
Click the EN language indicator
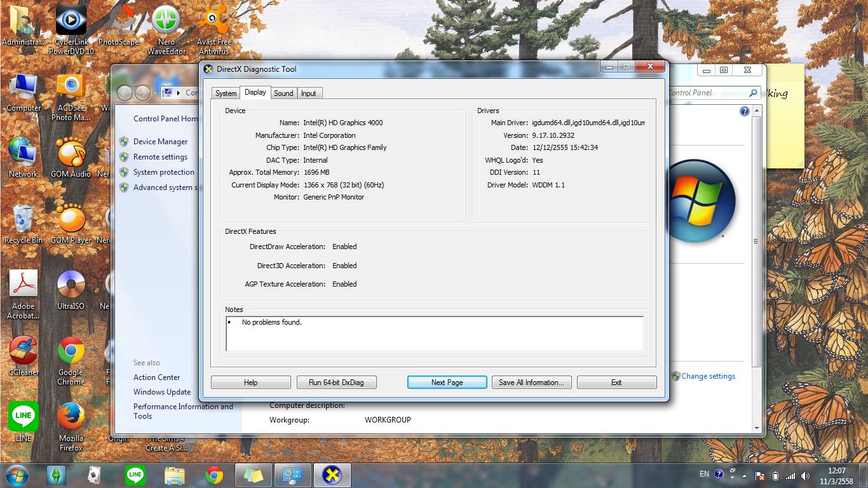(x=704, y=474)
